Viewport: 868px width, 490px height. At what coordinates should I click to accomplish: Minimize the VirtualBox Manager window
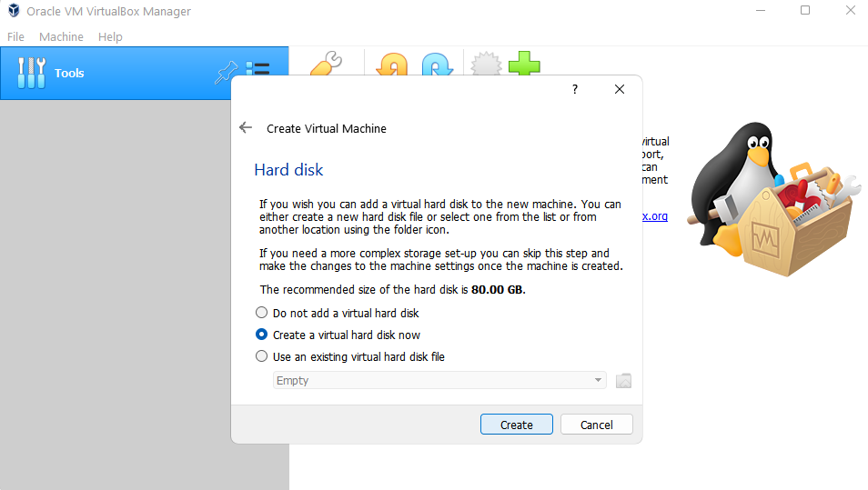coord(761,11)
